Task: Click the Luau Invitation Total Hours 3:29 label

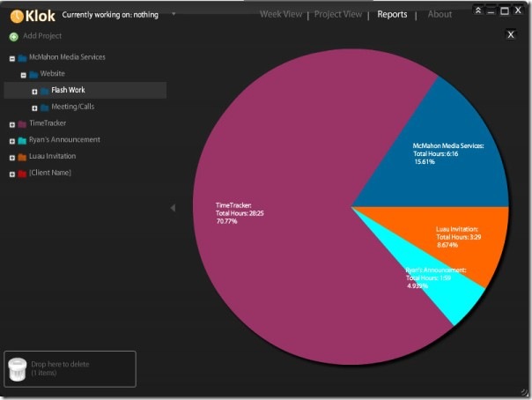Action: tap(459, 237)
